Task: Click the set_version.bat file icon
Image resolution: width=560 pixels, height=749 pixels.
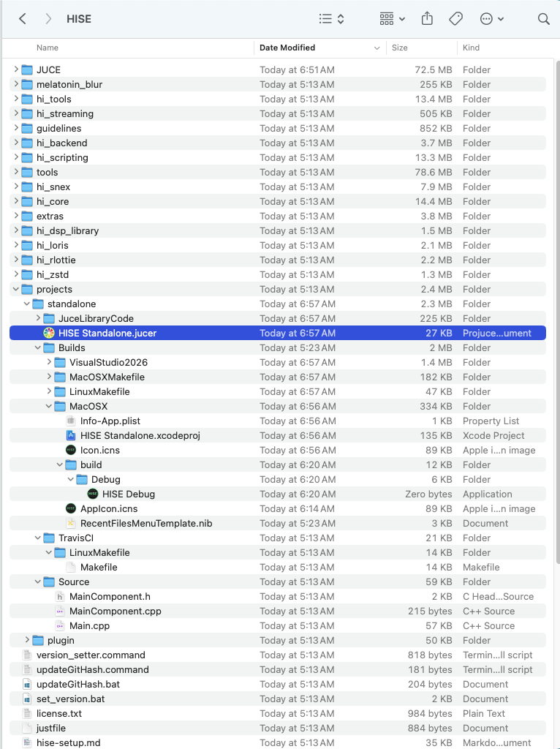Action: pos(27,699)
